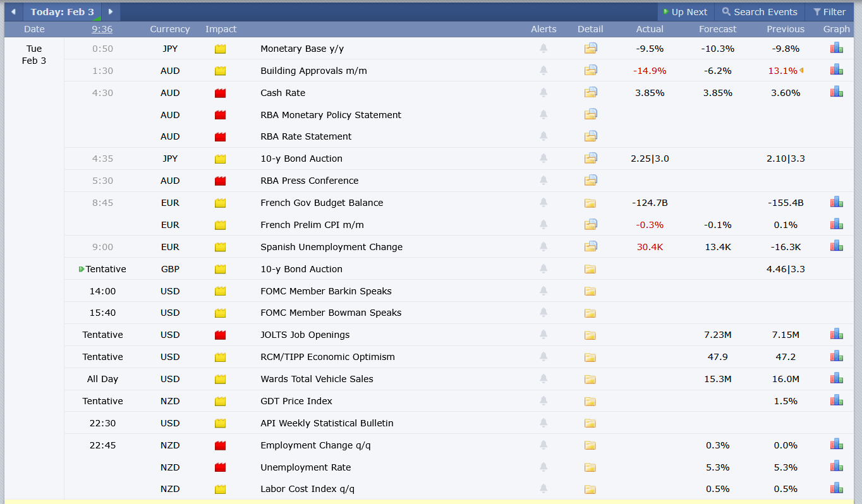Go to previous day with left arrow

click(x=13, y=12)
